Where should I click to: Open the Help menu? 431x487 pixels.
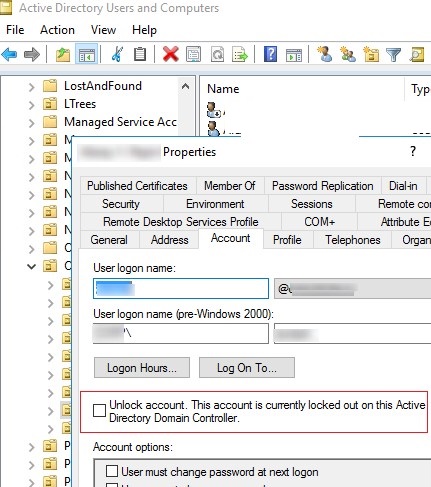pos(144,30)
